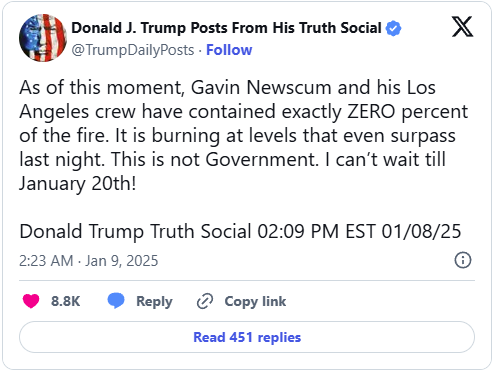Image resolution: width=496 pixels, height=373 pixels.
Task: Click the pink heart like icon
Action: pos(31,301)
